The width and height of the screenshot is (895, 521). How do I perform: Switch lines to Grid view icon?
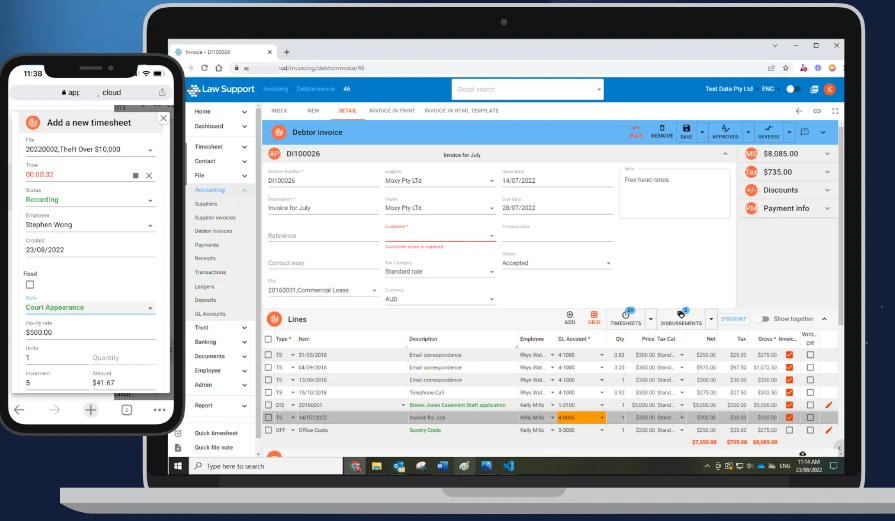coord(594,317)
